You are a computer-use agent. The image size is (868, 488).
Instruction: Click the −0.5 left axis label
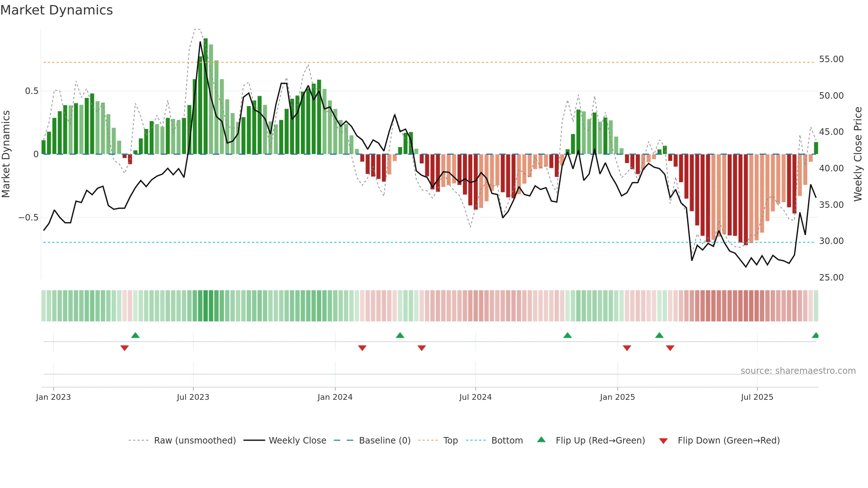(29, 218)
